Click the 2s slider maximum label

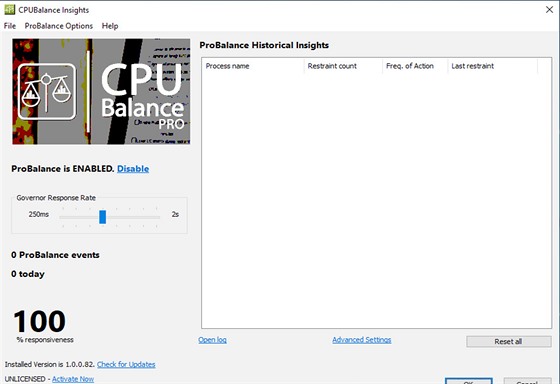coord(175,214)
